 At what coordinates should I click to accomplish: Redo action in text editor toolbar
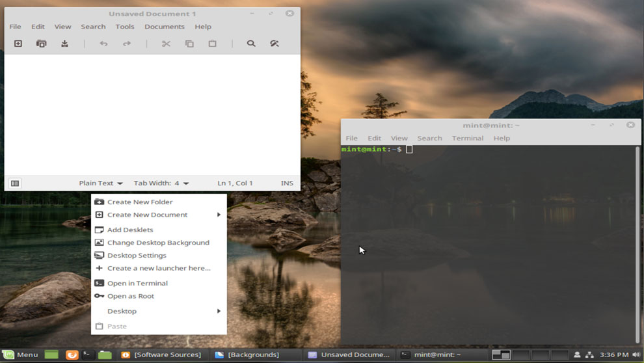127,44
